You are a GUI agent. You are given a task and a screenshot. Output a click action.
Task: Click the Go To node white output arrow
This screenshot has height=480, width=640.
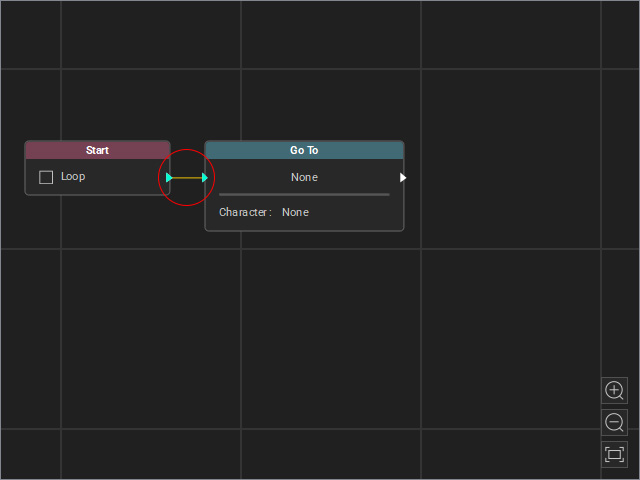(x=403, y=178)
